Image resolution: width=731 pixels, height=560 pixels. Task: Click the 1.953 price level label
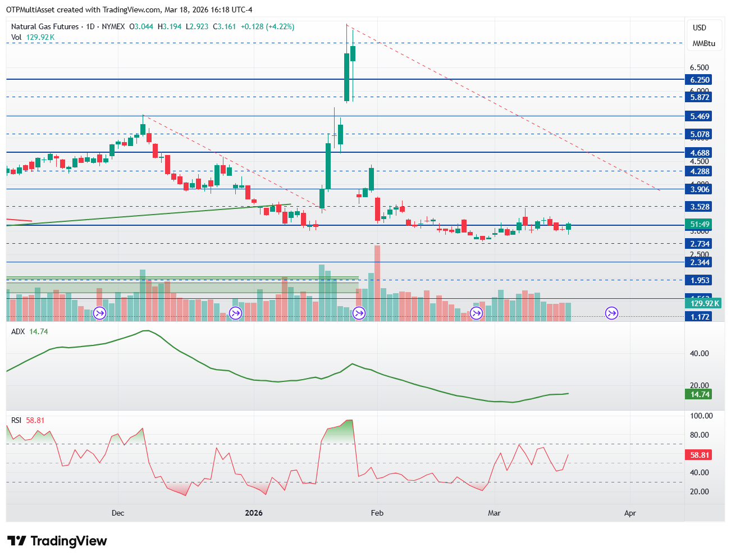(700, 280)
